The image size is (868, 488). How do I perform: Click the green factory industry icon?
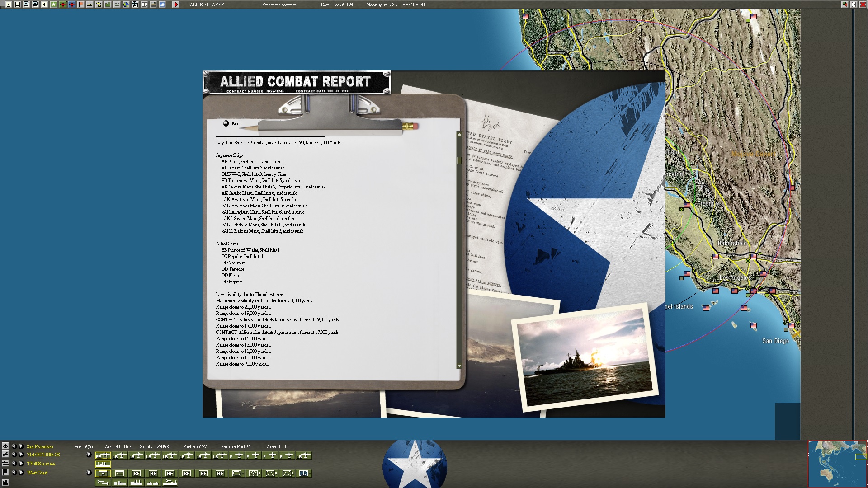pyautogui.click(x=108, y=5)
